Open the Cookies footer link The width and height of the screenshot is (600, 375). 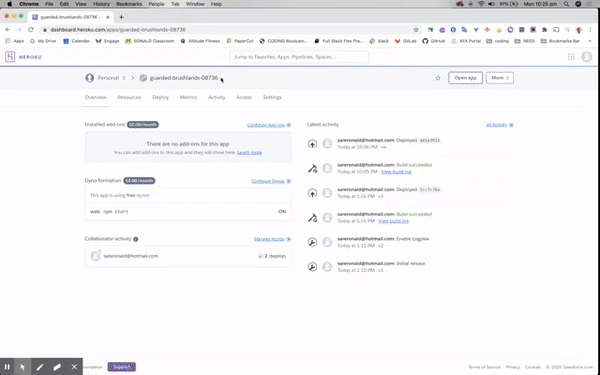point(533,367)
